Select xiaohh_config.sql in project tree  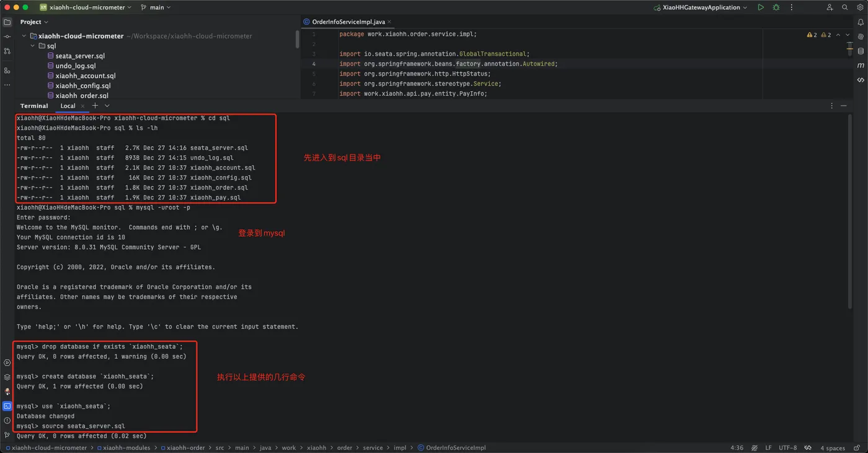click(83, 86)
